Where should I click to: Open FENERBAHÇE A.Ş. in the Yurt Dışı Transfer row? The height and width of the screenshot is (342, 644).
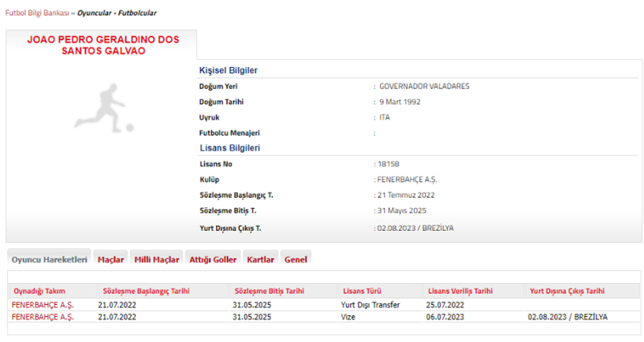tap(43, 305)
